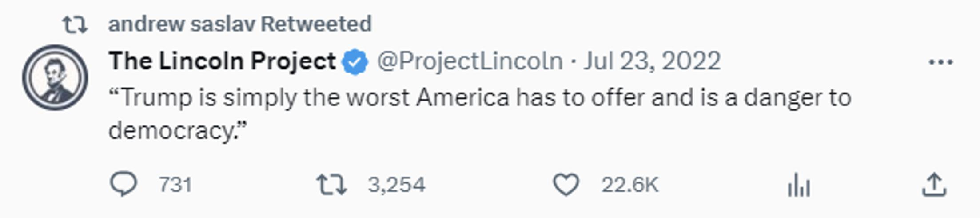This screenshot has width=980, height=218.
Task: Click the blue verified badge
Action: [355, 62]
